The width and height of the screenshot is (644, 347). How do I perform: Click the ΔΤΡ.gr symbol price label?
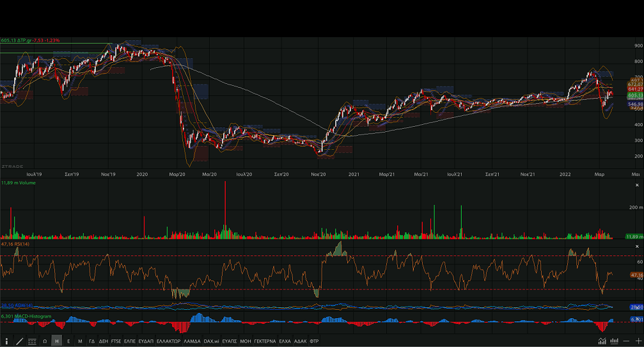coord(31,40)
